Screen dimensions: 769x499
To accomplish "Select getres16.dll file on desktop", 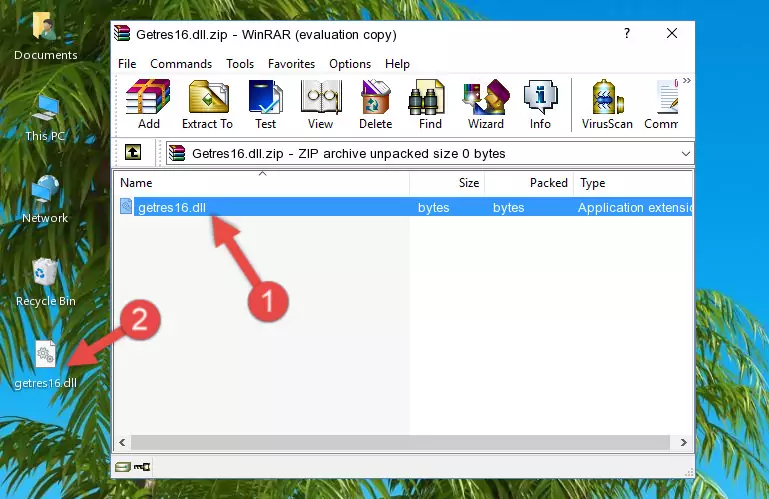I will [46, 365].
